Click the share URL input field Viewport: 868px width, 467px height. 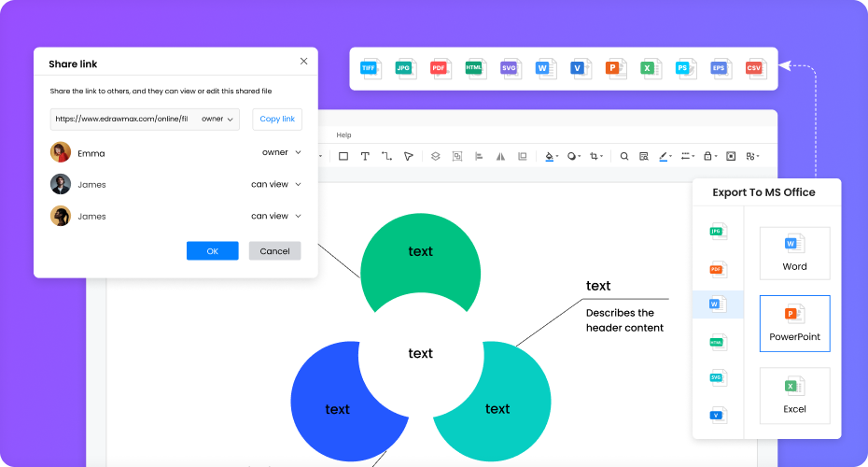(121, 120)
